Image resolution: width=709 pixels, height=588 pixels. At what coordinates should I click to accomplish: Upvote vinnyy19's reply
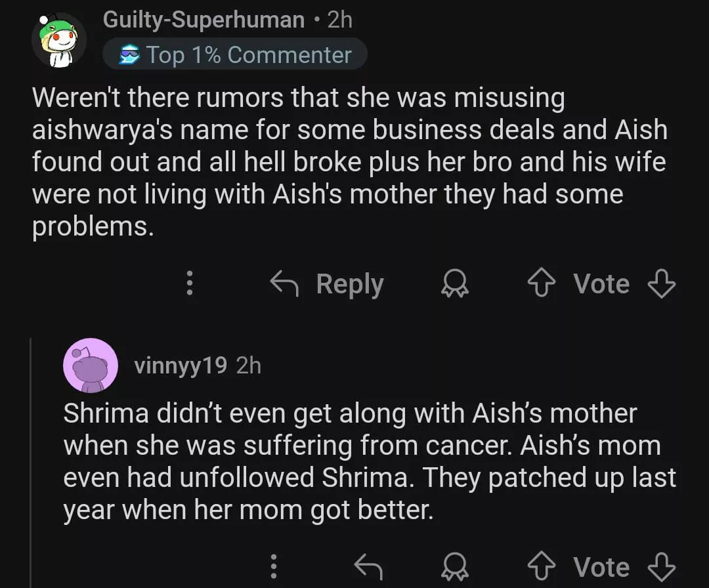point(541,567)
